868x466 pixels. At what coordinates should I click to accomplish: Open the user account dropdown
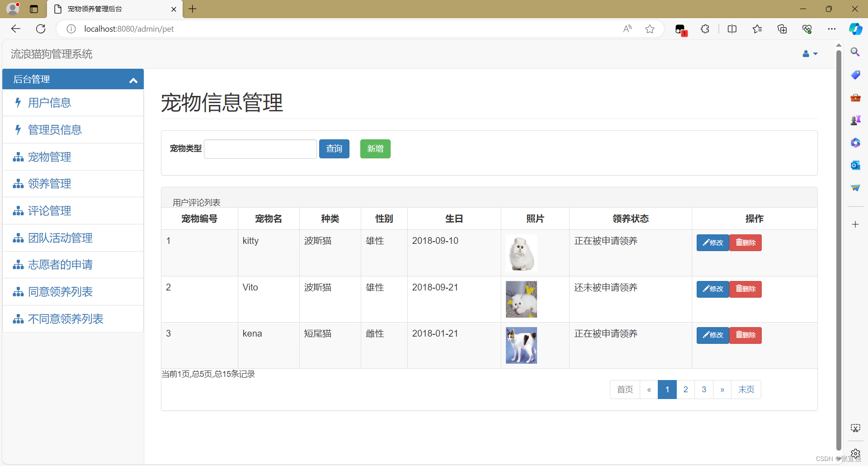point(809,54)
